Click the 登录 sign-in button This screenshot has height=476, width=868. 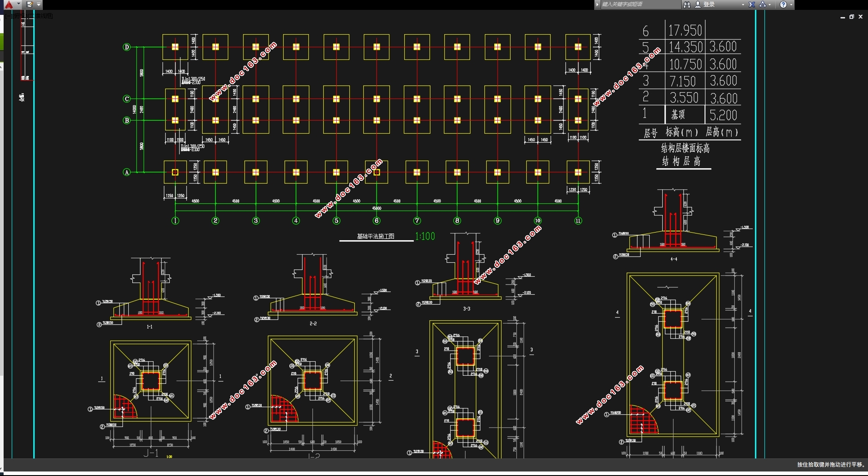click(709, 4)
